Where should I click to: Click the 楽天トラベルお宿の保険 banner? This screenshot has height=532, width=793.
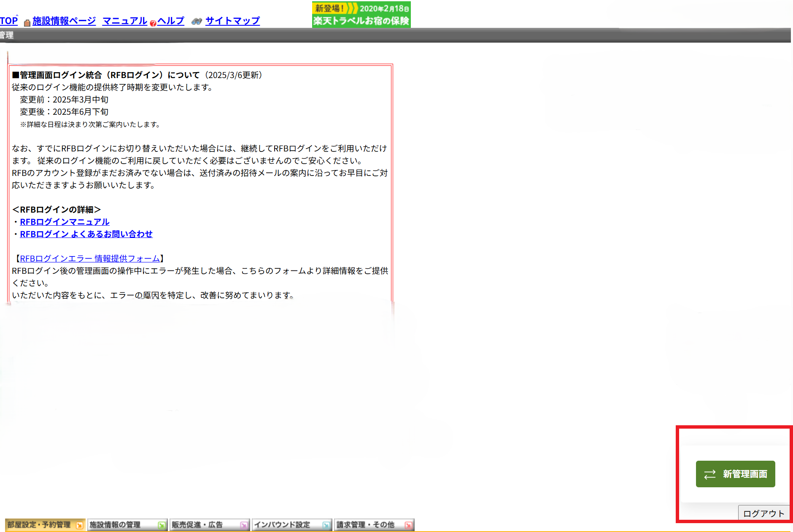361,14
